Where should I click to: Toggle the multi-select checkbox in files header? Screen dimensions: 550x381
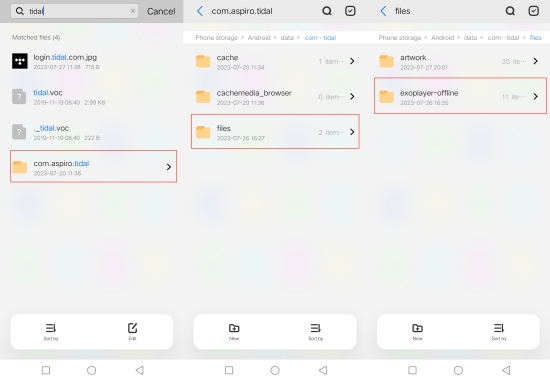[534, 11]
